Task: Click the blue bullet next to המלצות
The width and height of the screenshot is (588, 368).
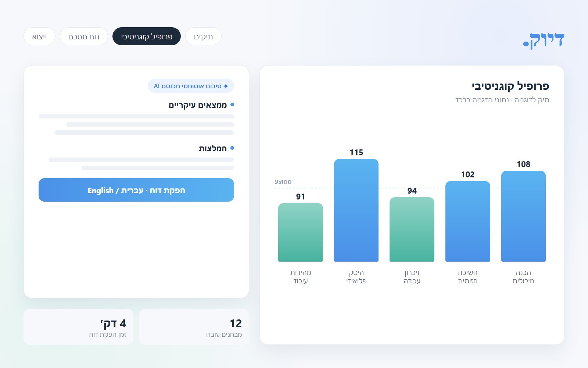Action: point(232,148)
